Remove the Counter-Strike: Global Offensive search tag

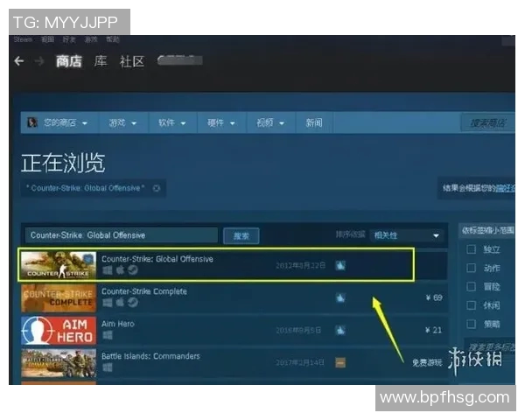(156, 188)
